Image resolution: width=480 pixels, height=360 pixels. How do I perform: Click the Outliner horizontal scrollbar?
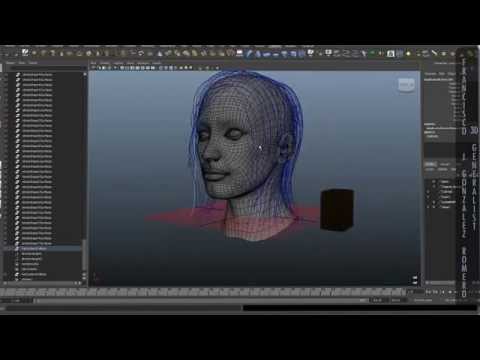pos(42,283)
